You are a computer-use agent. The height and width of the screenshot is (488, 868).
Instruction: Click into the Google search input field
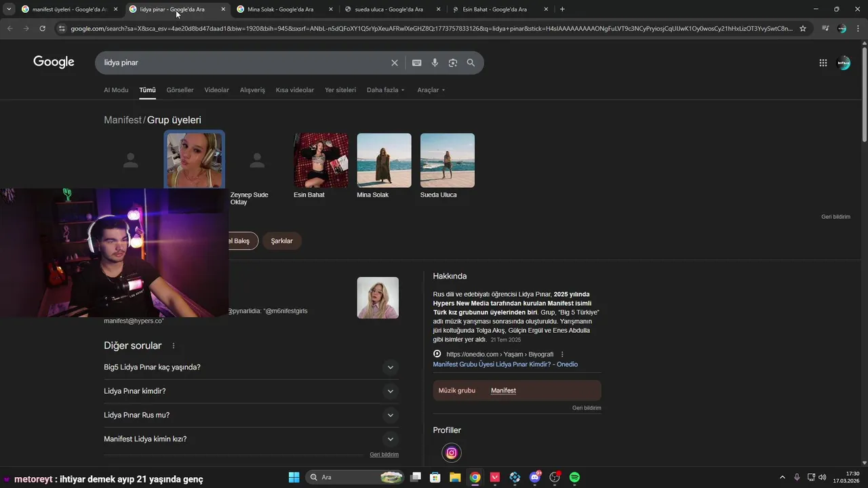pyautogui.click(x=244, y=62)
